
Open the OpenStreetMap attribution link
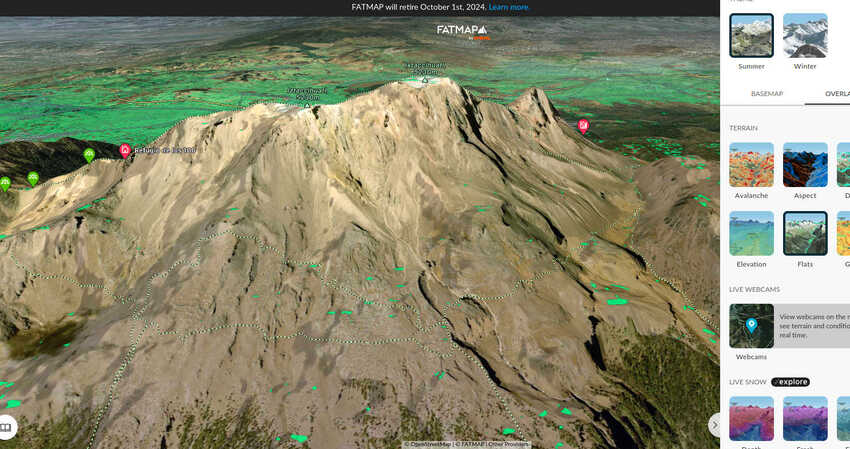429,444
